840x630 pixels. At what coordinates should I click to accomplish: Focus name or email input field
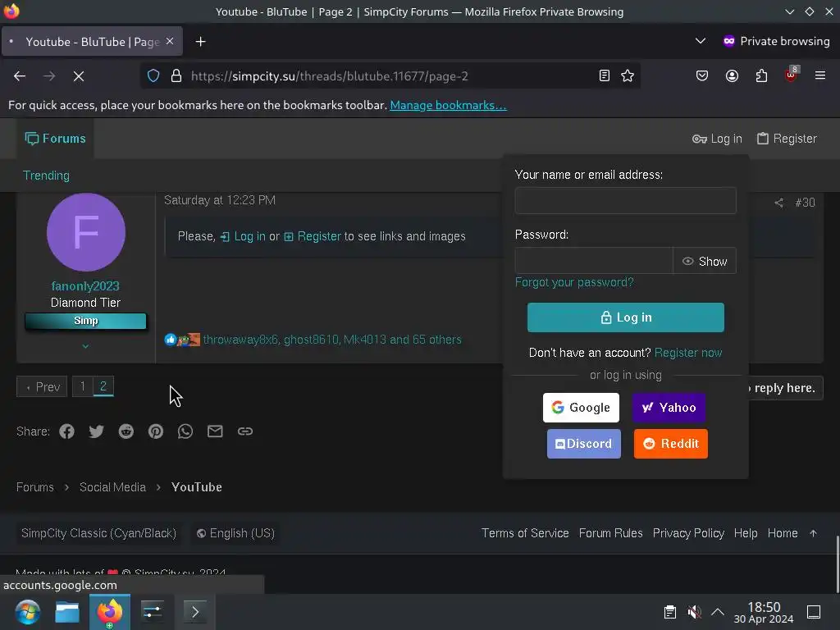tap(625, 200)
